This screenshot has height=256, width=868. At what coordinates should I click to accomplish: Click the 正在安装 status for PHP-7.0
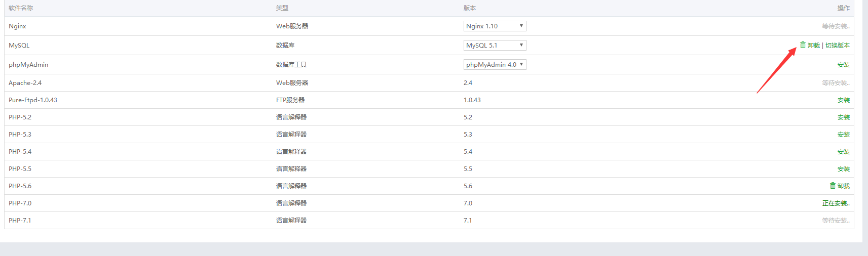(x=836, y=203)
